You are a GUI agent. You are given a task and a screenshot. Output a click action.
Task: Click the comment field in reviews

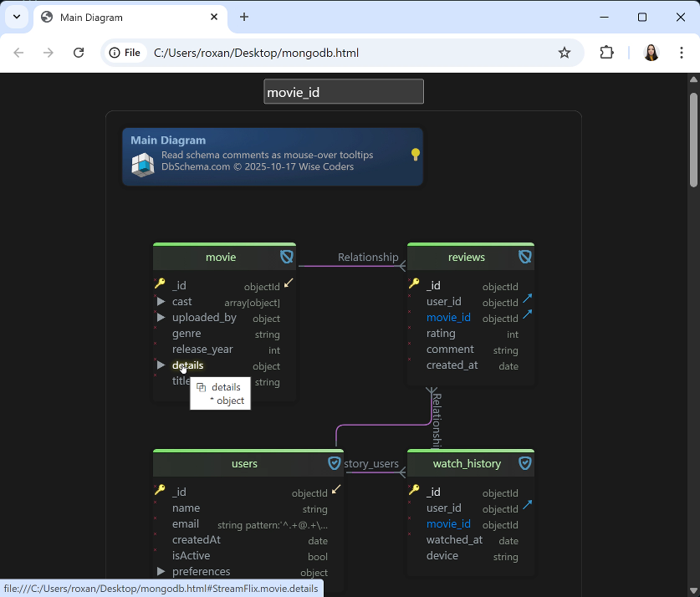coord(450,349)
